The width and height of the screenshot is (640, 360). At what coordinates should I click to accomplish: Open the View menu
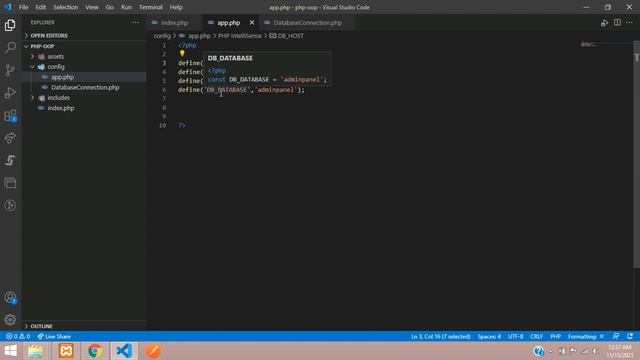[91, 7]
